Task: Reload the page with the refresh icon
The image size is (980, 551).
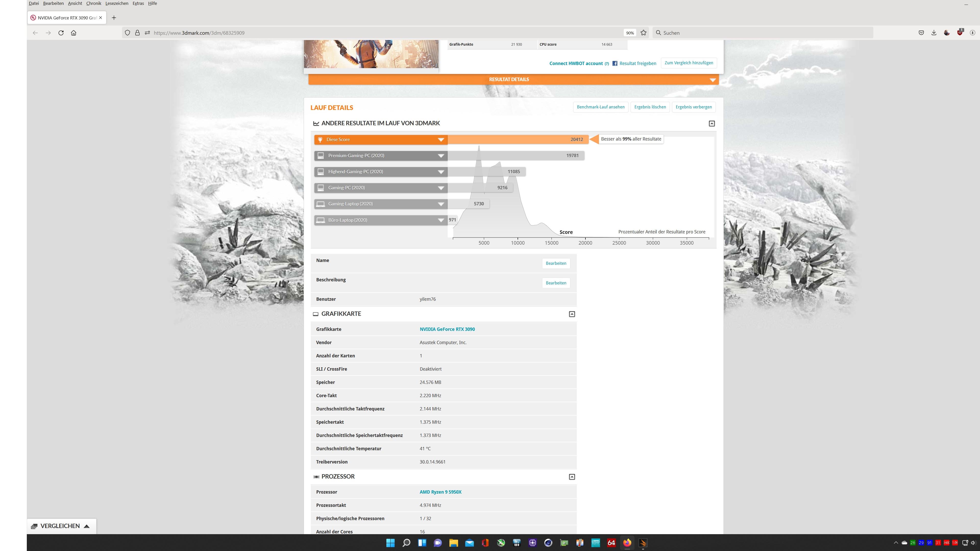Action: point(61,33)
